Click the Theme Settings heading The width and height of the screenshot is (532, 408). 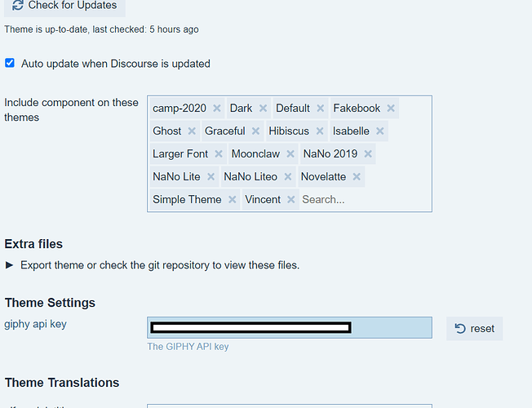coord(50,303)
